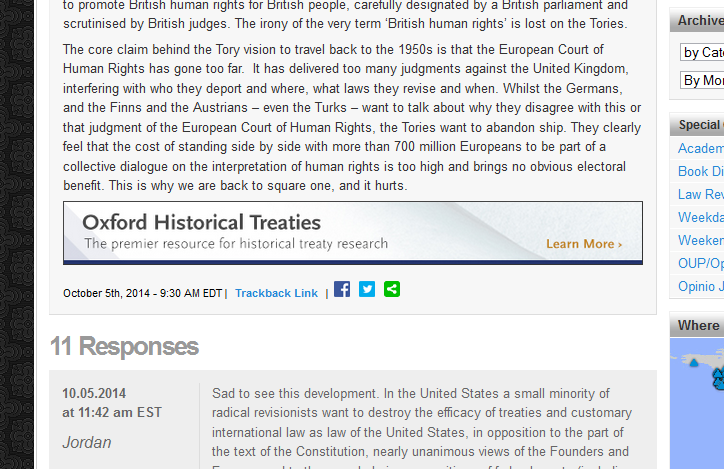Click Learn More on Oxford banner
Image resolution: width=724 pixels, height=469 pixels.
coord(584,244)
